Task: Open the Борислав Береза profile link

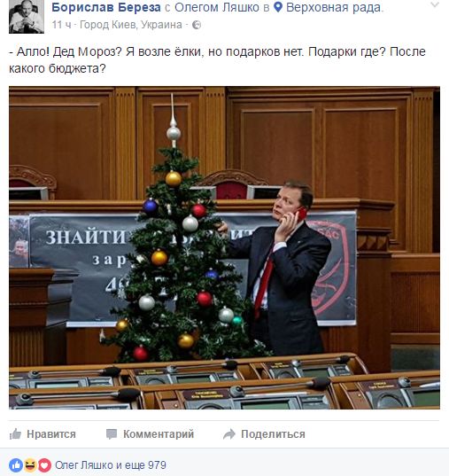Action: [x=106, y=7]
